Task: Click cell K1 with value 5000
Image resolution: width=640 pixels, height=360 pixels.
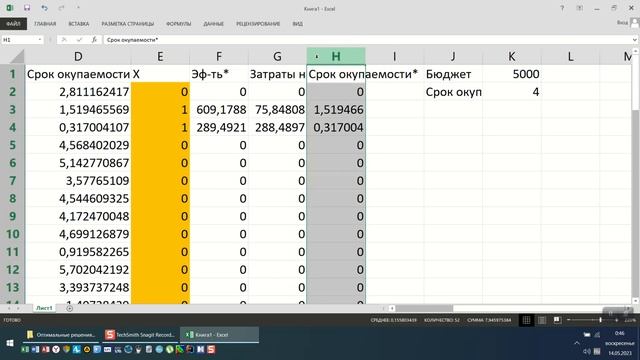Action: click(x=512, y=74)
